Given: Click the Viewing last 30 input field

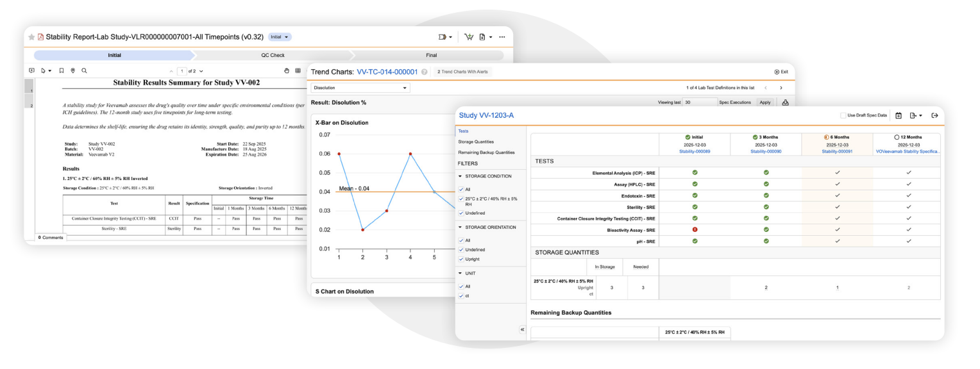Looking at the screenshot, I should coord(699,102).
